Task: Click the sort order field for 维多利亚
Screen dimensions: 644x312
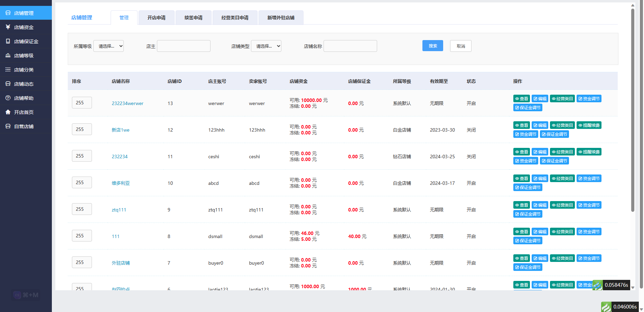Action: click(82, 182)
